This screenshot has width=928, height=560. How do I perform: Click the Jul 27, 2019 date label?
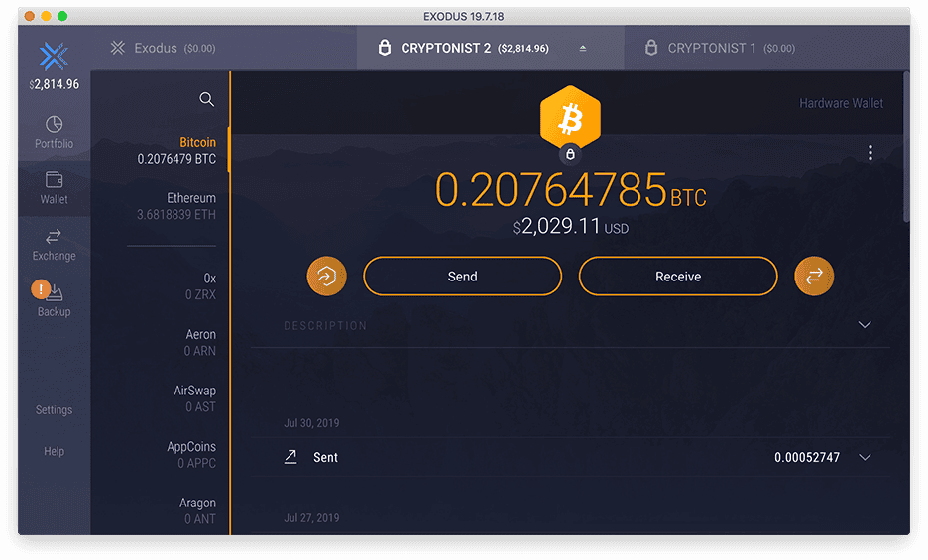pyautogui.click(x=311, y=518)
